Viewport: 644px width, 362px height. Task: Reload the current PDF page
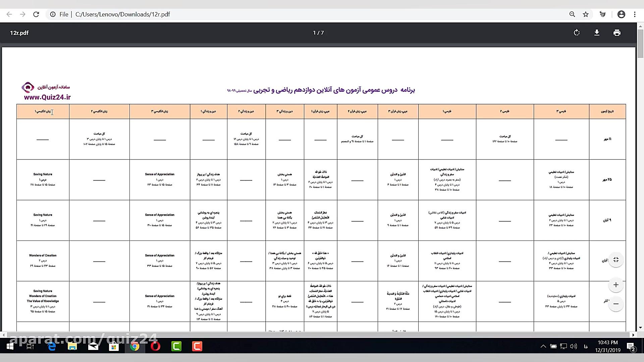36,14
